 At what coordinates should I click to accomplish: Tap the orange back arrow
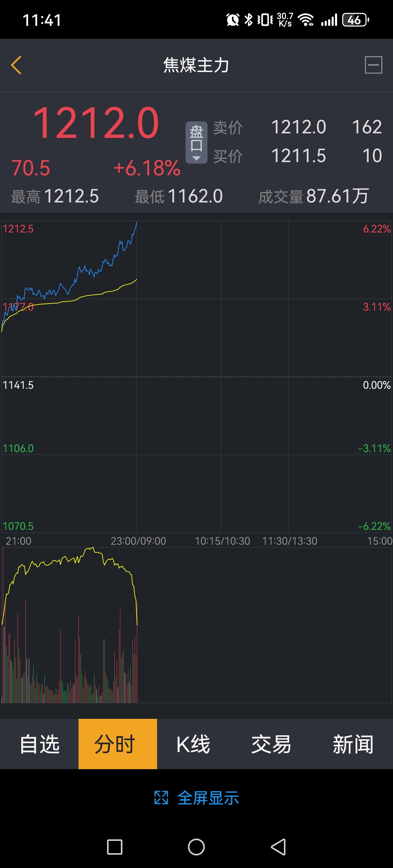(16, 65)
